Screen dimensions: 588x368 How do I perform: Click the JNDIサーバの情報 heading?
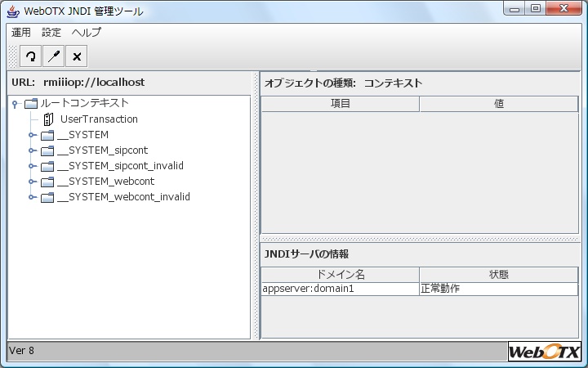click(307, 254)
